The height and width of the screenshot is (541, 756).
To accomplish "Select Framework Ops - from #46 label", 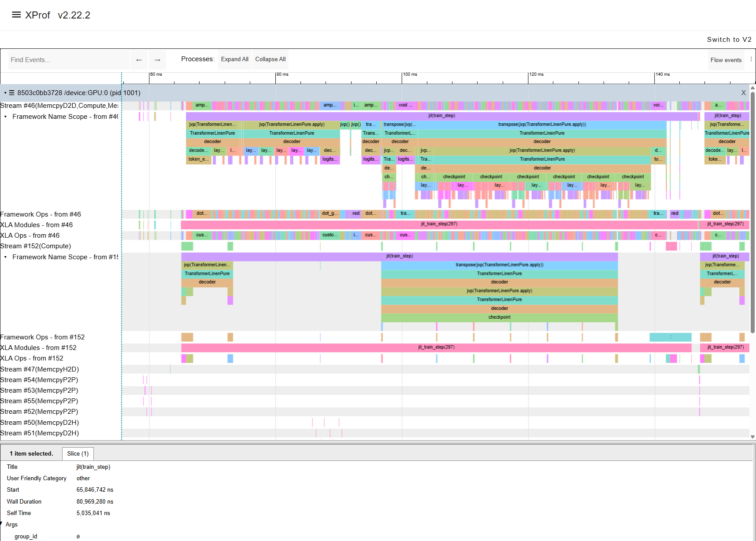I will (41, 214).
